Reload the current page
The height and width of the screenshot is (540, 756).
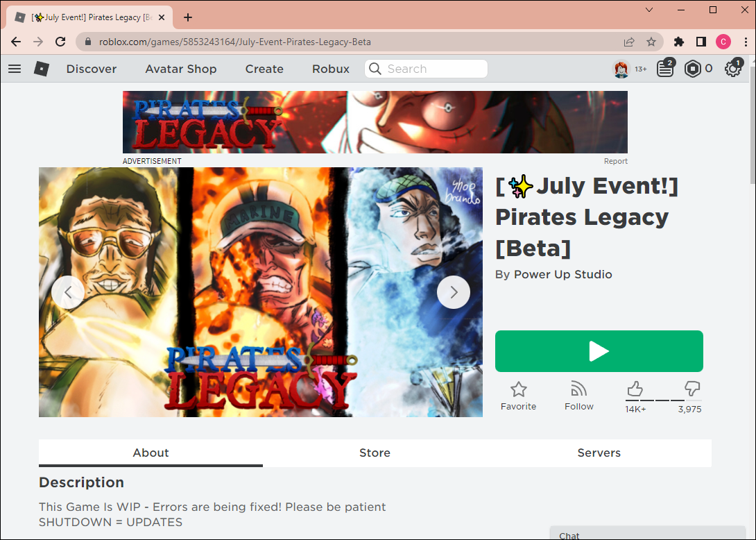[x=60, y=42]
